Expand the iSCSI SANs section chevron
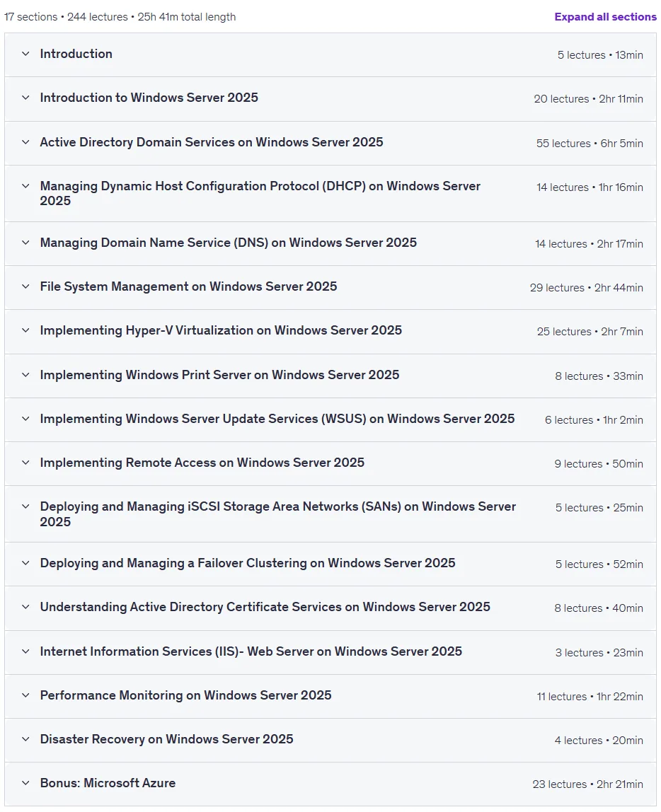This screenshot has width=661, height=812. coord(25,507)
